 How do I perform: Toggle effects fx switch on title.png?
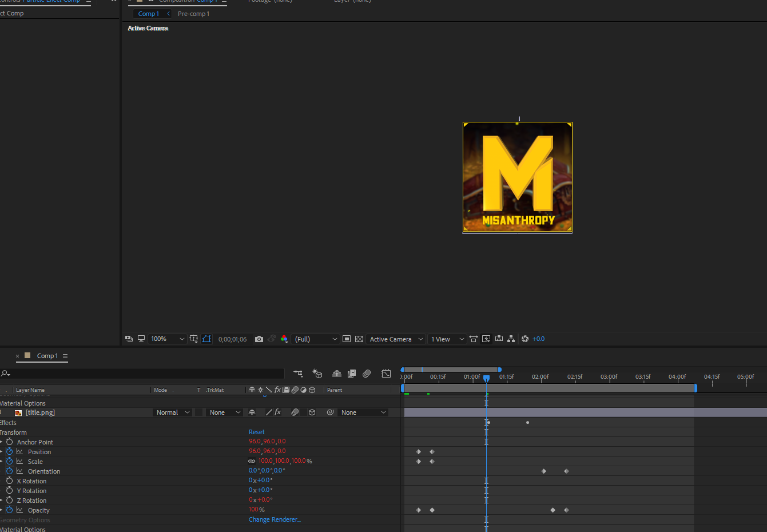[278, 412]
